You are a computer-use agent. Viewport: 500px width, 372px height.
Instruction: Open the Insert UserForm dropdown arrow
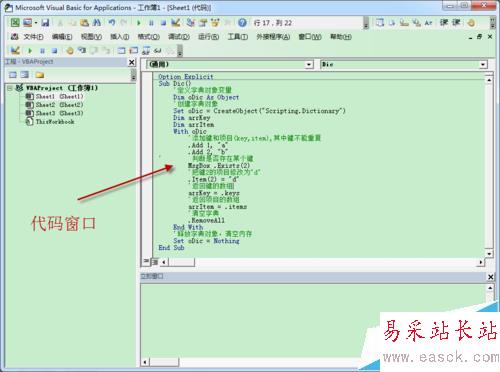35,23
